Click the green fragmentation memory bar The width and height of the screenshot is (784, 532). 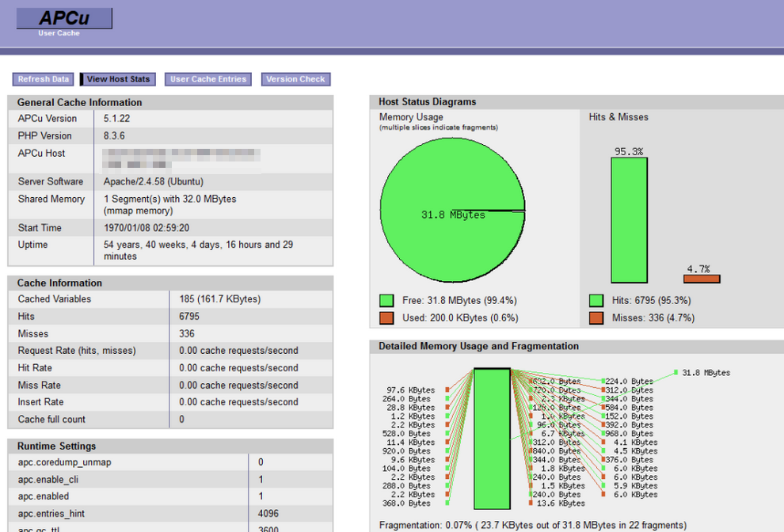(x=492, y=439)
